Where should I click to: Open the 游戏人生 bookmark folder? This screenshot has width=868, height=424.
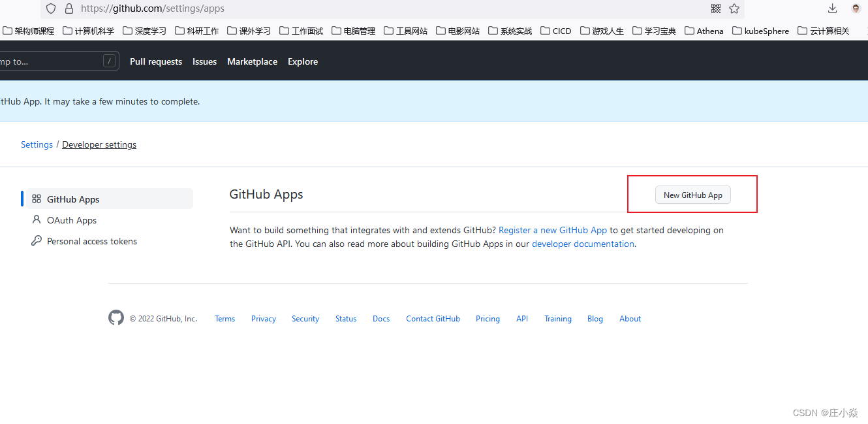pyautogui.click(x=602, y=31)
